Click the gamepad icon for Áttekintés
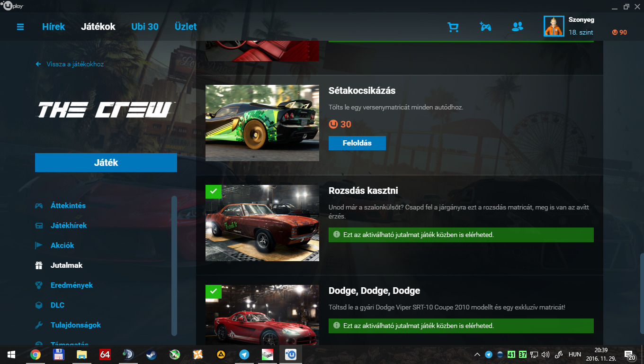Screen dimensions: 644x364 (x=39, y=206)
